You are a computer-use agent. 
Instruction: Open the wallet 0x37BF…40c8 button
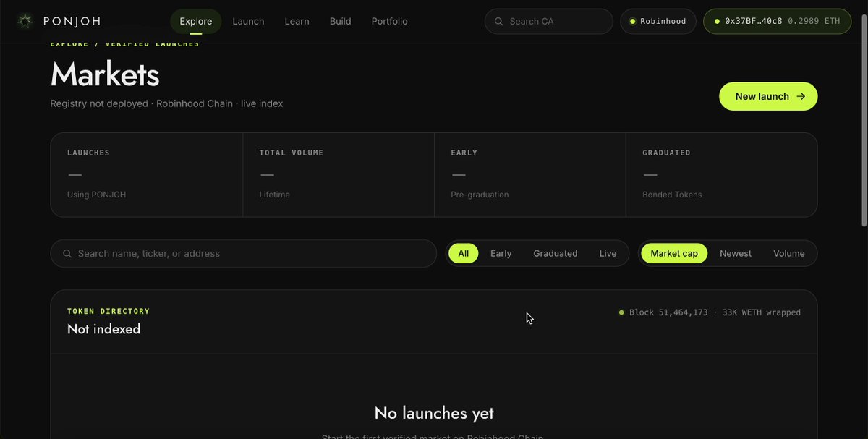coord(778,22)
